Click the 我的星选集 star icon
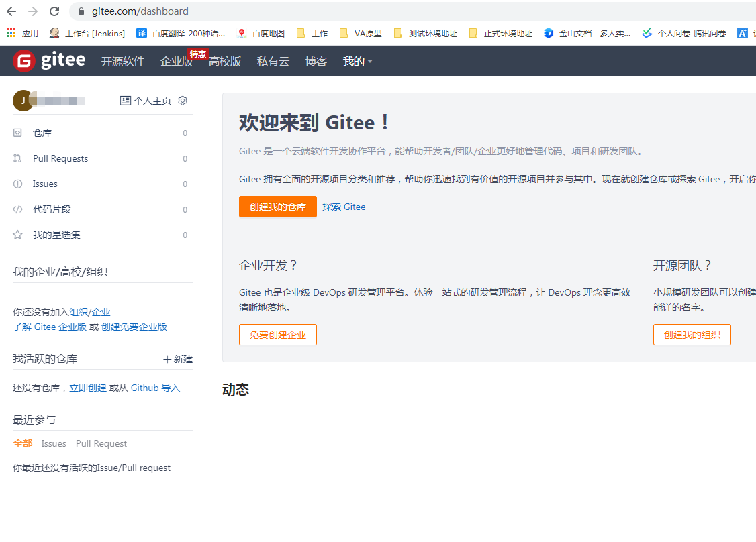The image size is (756, 542). pyautogui.click(x=17, y=235)
